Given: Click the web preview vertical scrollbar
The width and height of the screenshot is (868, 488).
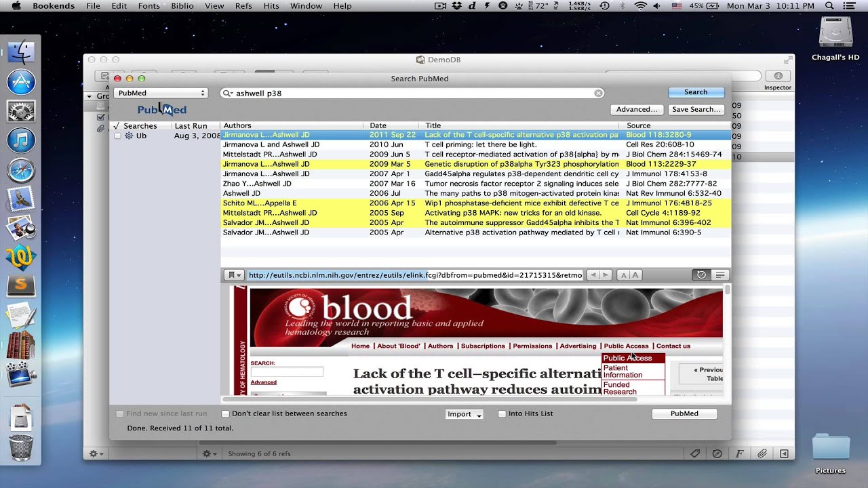Looking at the screenshot, I should click(x=728, y=290).
